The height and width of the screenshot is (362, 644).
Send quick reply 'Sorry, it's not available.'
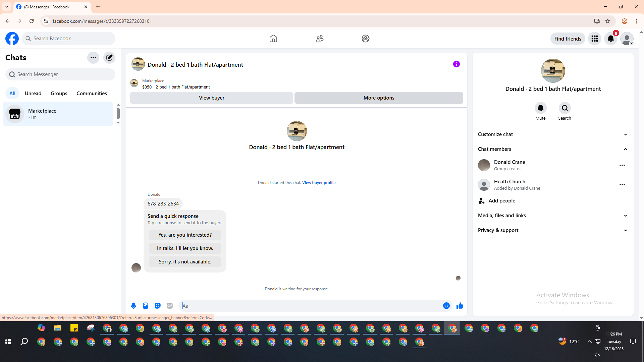click(185, 262)
